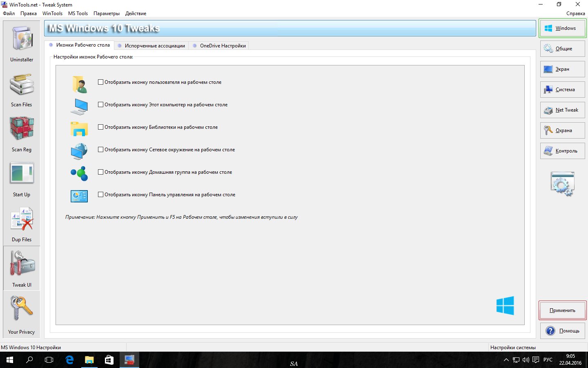
Task: Select the Tweak UI tool
Action: coord(22,268)
